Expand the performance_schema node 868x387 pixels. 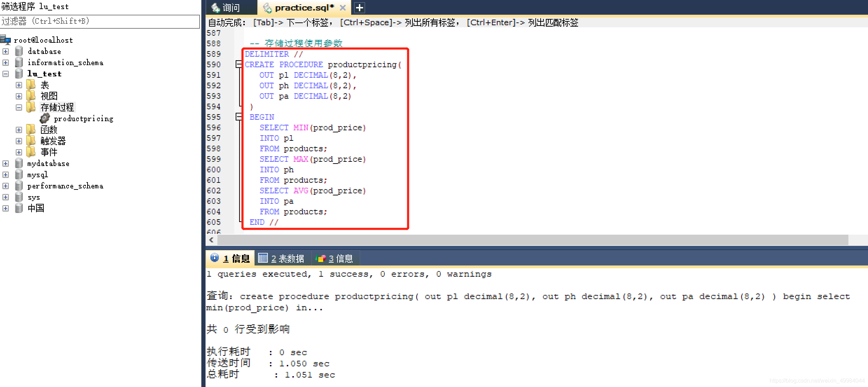point(6,186)
